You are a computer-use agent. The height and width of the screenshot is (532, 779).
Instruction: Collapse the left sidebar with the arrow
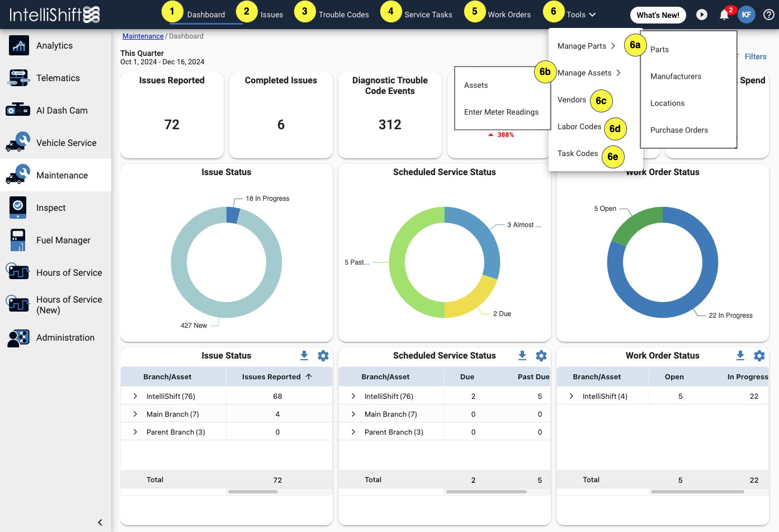[x=100, y=522]
